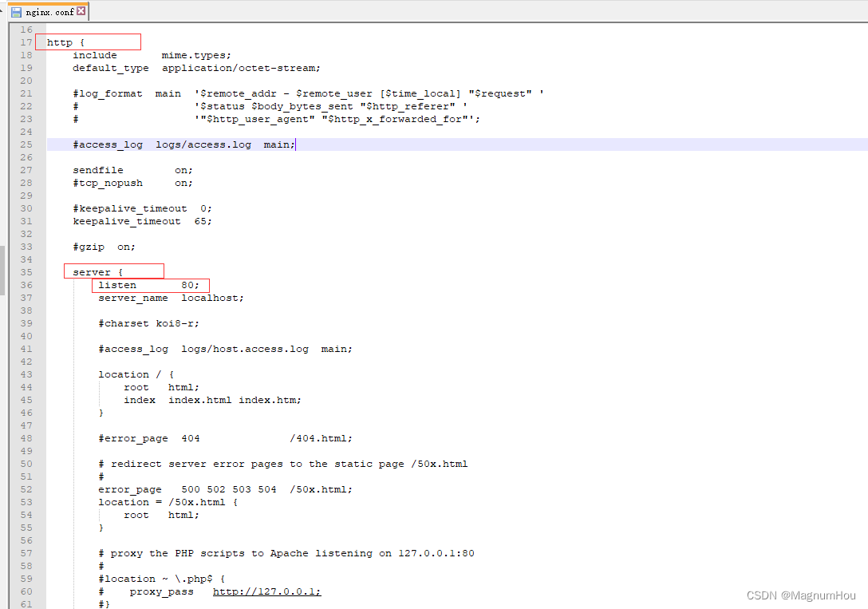The width and height of the screenshot is (868, 609).
Task: Click the '$status $body_bytes_sent' comment line
Action: pyautogui.click(x=270, y=106)
